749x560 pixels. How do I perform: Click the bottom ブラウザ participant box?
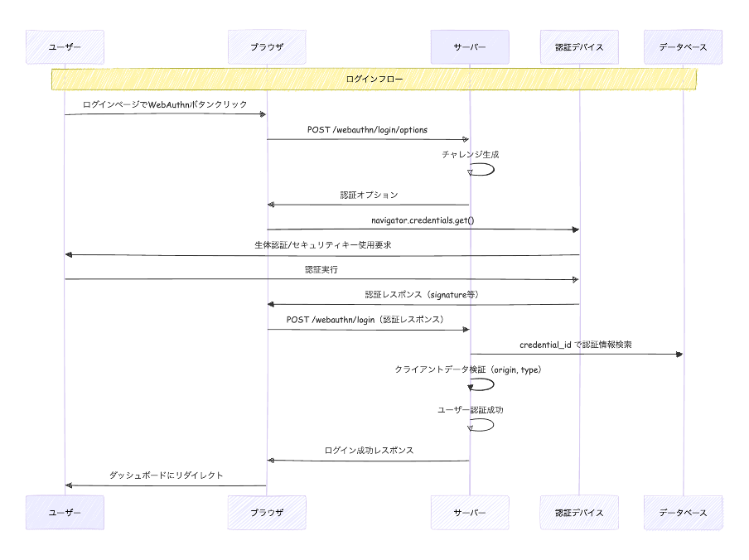(267, 513)
